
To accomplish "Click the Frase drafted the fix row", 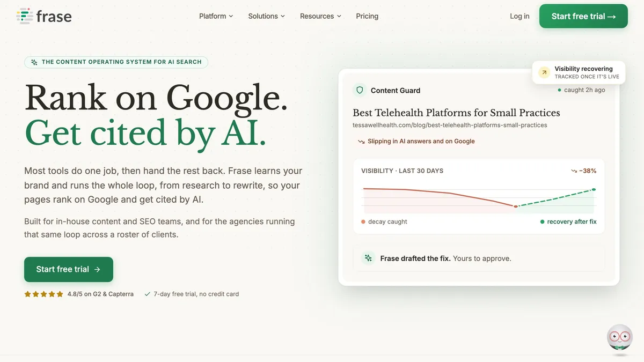I will click(479, 258).
